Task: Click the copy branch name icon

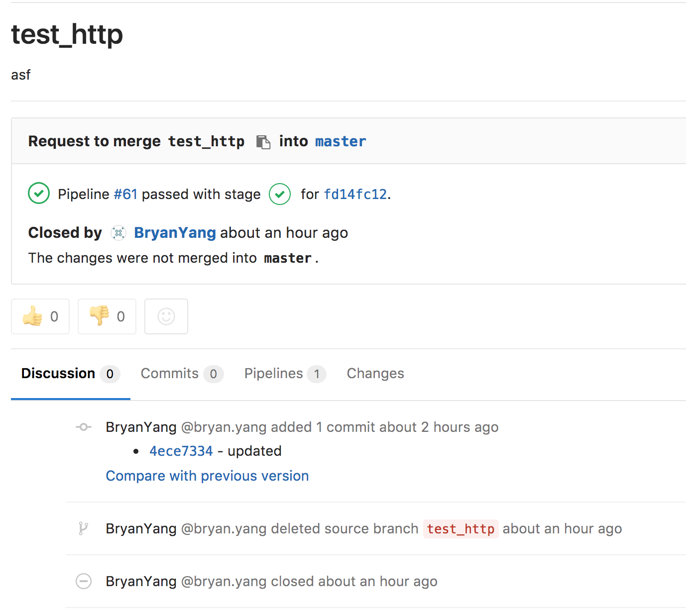Action: [263, 142]
